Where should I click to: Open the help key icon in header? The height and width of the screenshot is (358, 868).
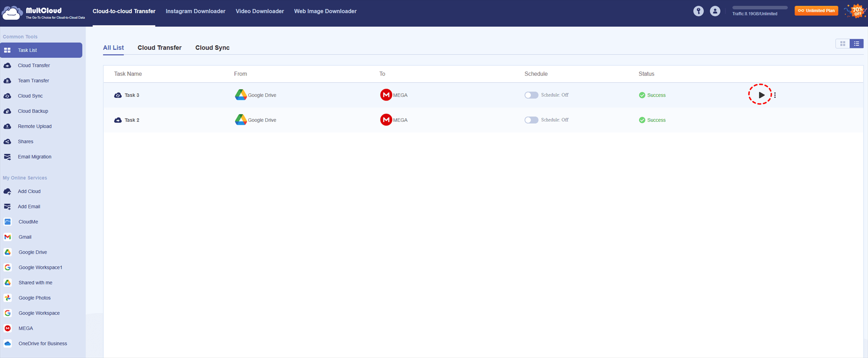point(698,11)
